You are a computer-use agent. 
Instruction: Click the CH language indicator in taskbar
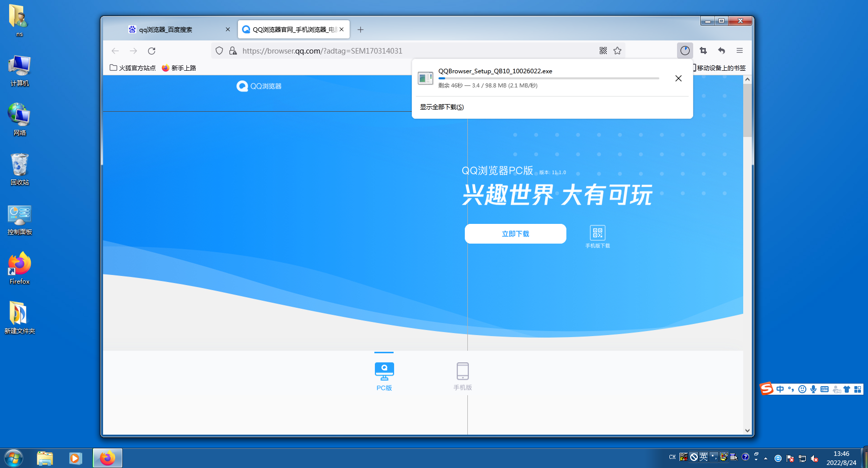[672, 457]
